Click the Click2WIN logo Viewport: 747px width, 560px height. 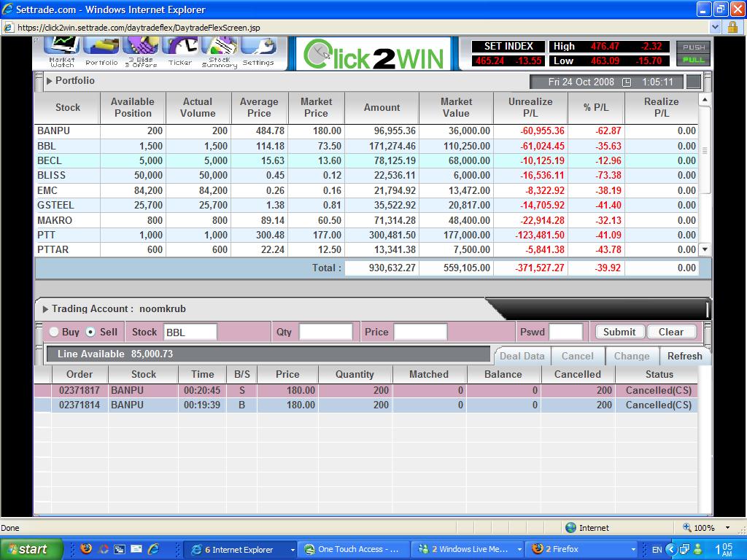[x=373, y=54]
